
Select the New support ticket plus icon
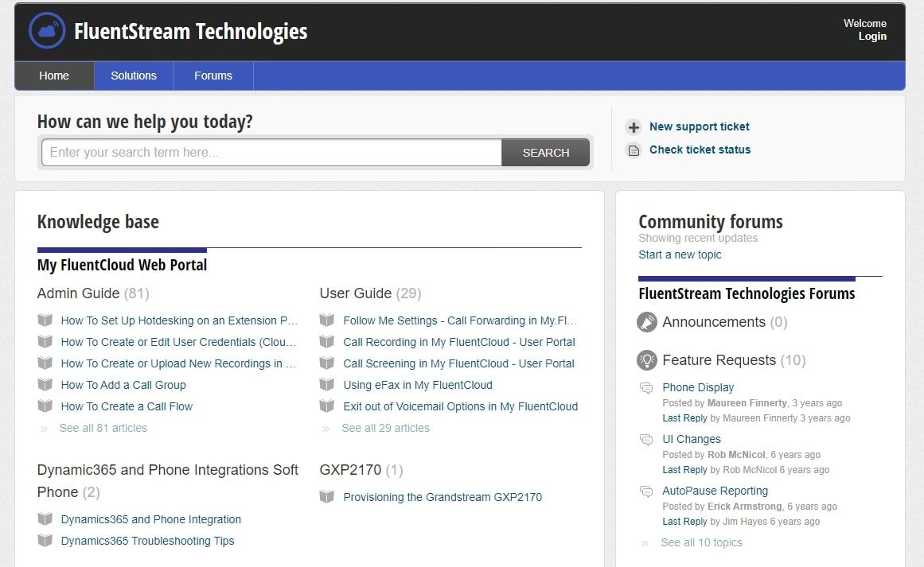(x=634, y=126)
